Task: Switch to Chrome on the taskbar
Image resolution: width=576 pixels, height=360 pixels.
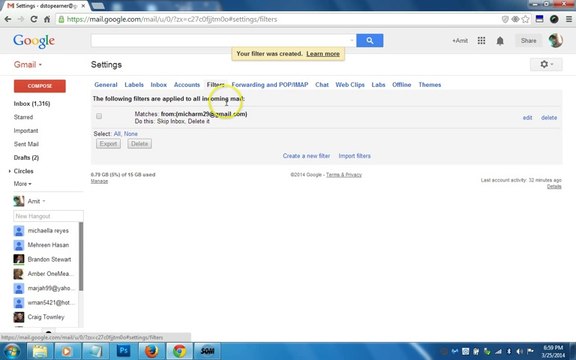Action: coord(179,351)
